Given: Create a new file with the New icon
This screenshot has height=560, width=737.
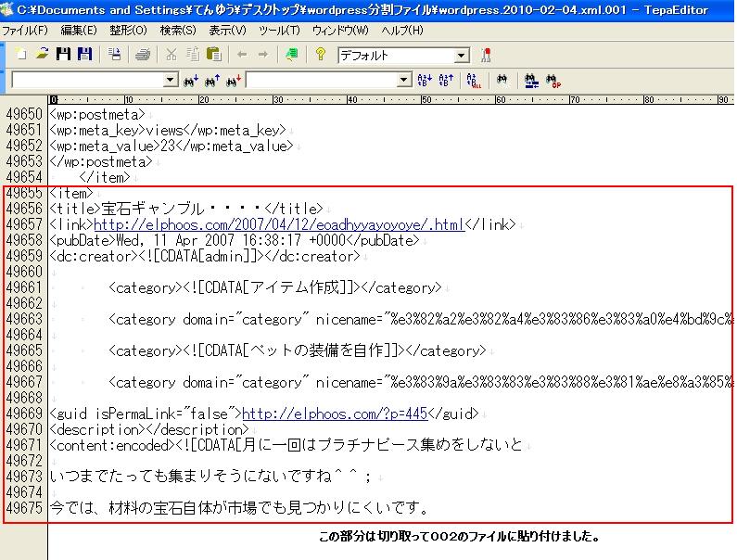Looking at the screenshot, I should [20, 54].
